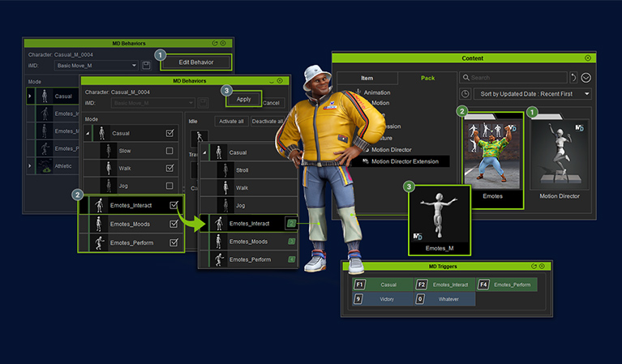Click the green number 2 badge on Emotes_Interact

291,224
